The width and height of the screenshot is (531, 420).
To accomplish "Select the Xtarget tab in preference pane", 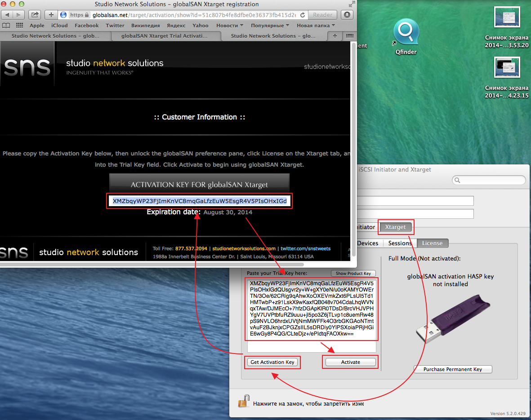I will 395,227.
